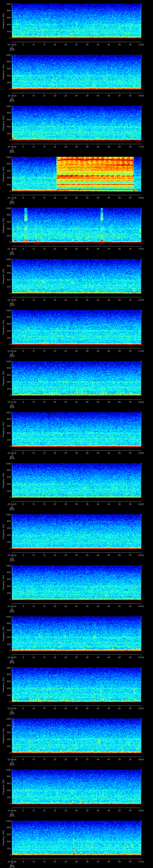
Task: Click the 17:00 end time label
Action: click(x=141, y=147)
